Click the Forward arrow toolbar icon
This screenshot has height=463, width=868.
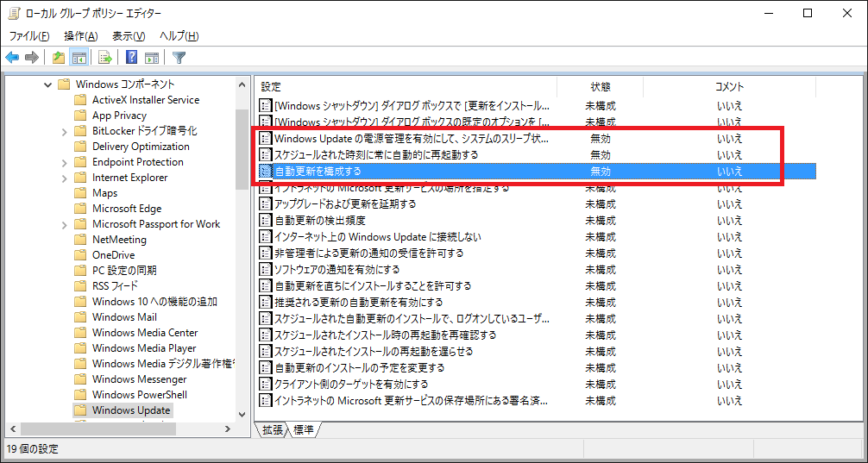point(32,58)
